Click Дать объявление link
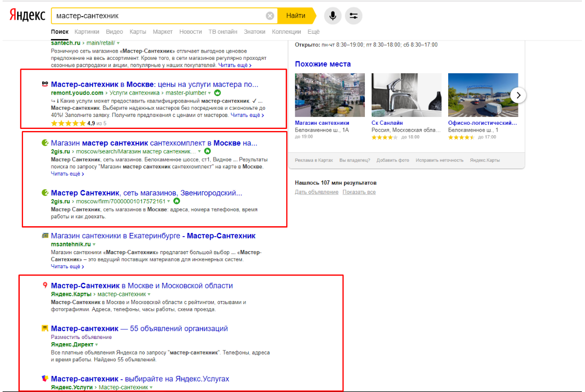The width and height of the screenshot is (585, 392). [316, 192]
